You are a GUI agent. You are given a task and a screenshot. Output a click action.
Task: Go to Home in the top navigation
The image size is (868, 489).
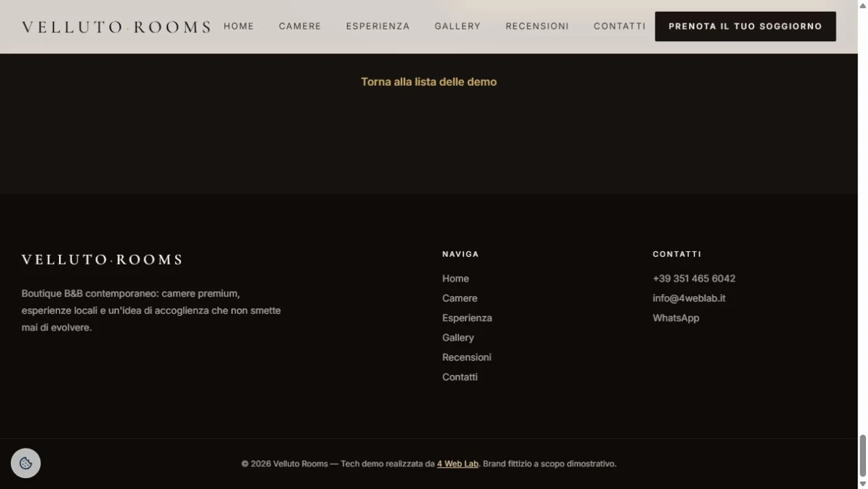click(239, 26)
